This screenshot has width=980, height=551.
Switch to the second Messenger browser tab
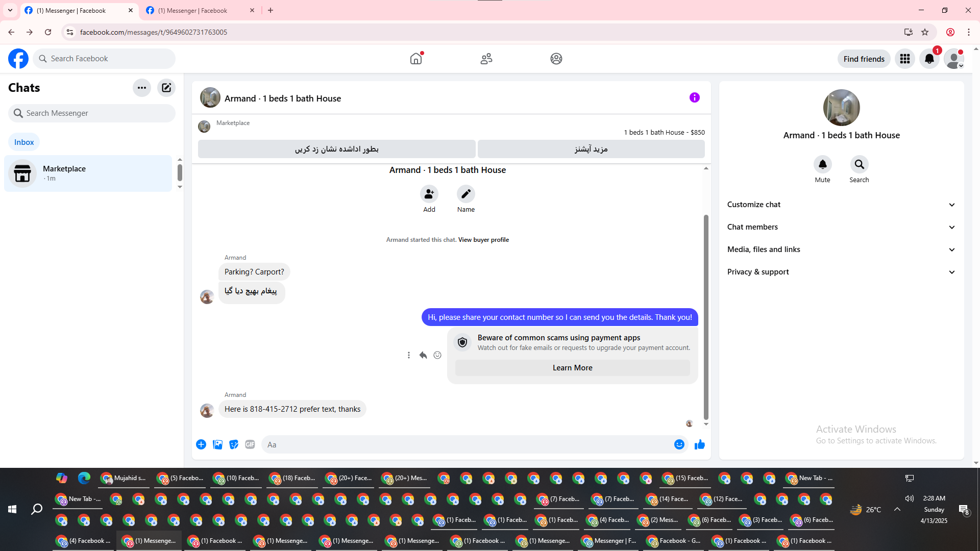click(201, 10)
